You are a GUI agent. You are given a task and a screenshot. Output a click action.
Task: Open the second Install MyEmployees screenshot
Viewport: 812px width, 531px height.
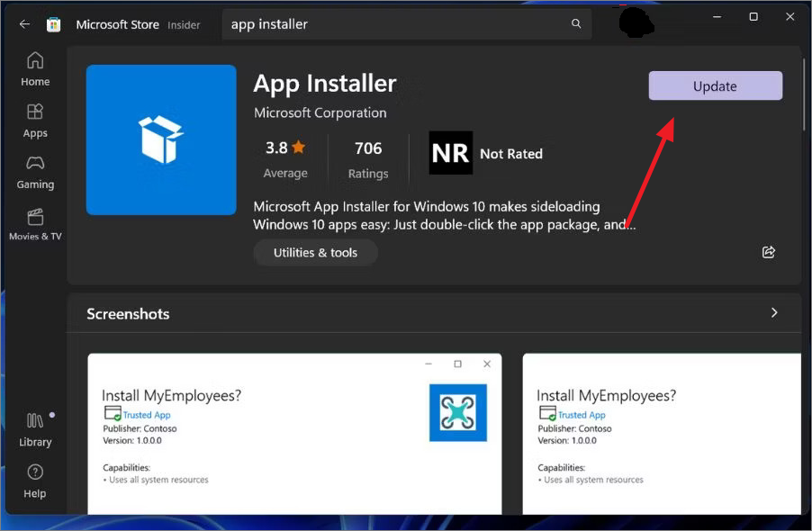[662, 434]
